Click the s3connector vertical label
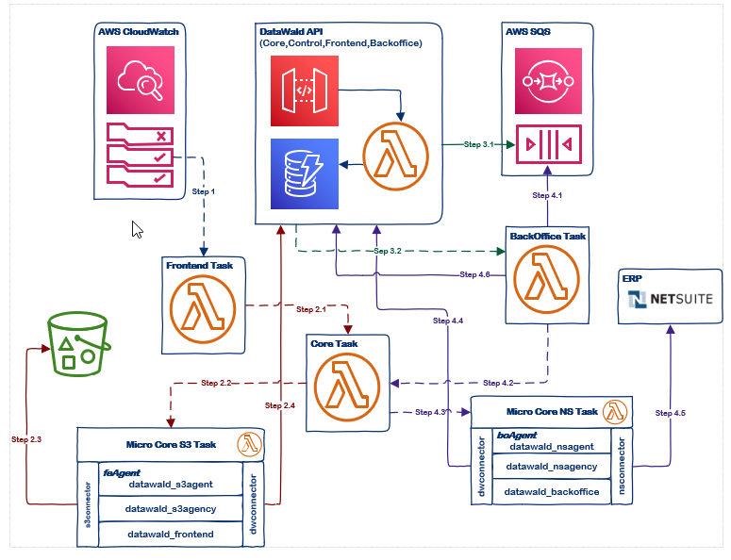 point(88,504)
